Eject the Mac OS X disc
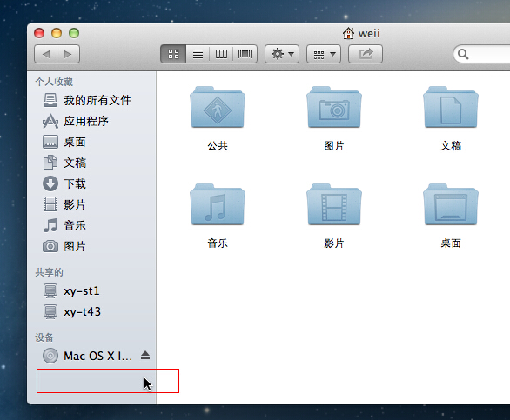This screenshot has width=510, height=420. tap(145, 356)
